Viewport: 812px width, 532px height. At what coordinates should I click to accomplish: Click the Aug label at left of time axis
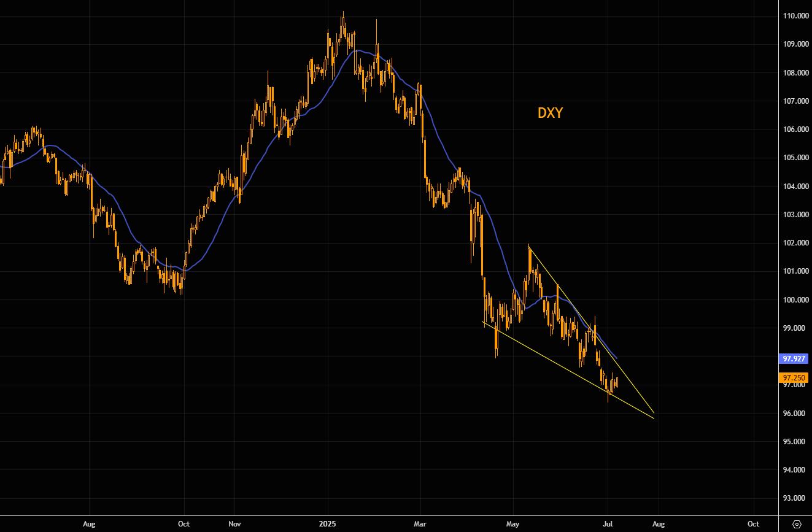[90, 524]
